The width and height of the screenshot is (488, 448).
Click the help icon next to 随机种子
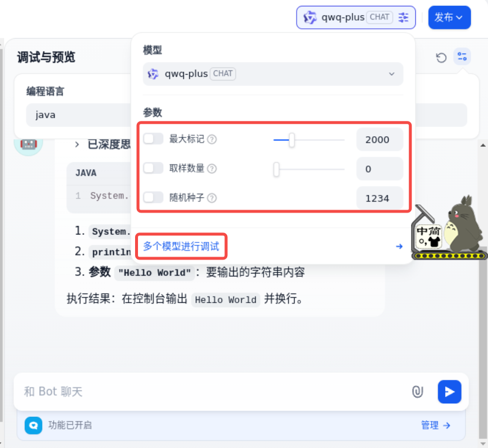pos(211,198)
